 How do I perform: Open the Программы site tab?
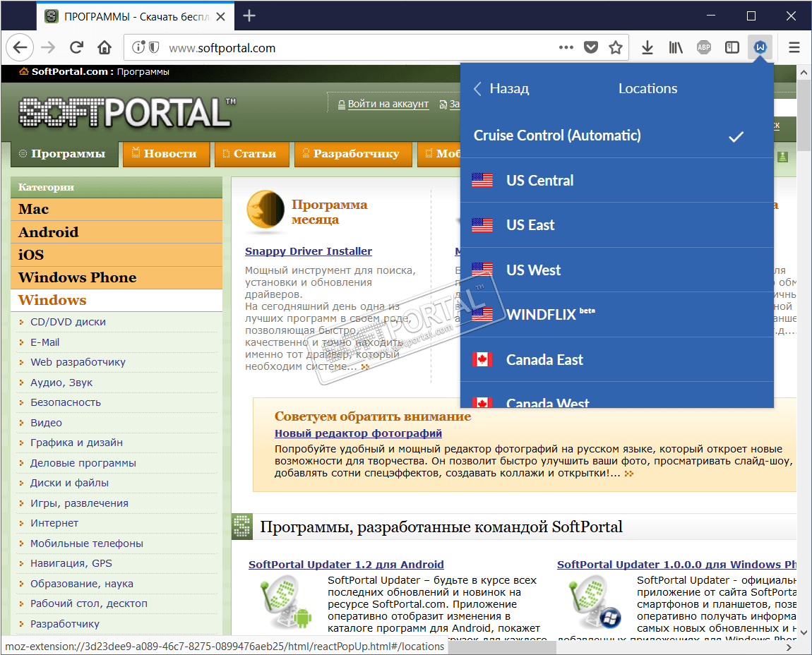[x=64, y=154]
